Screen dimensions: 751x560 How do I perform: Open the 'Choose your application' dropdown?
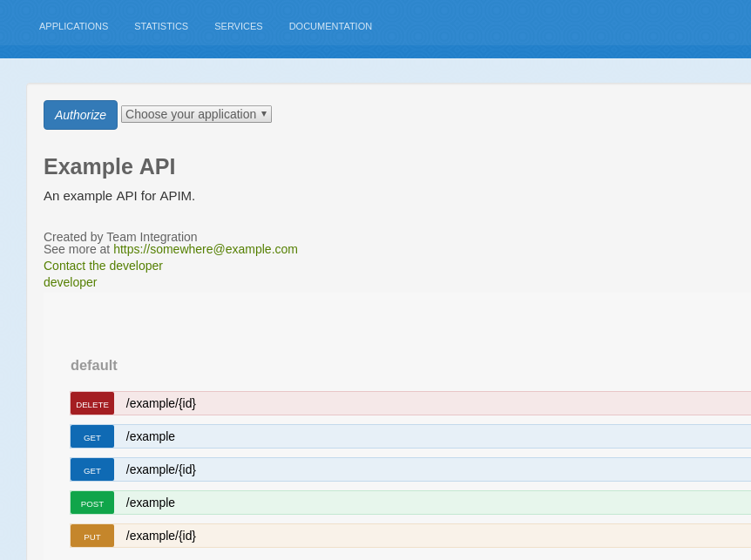pyautogui.click(x=196, y=114)
